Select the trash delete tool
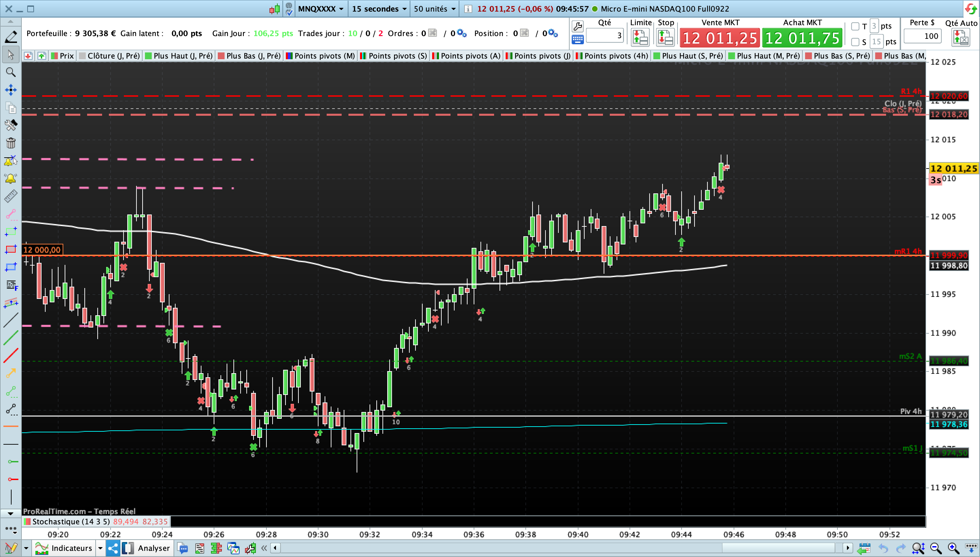 tap(11, 143)
